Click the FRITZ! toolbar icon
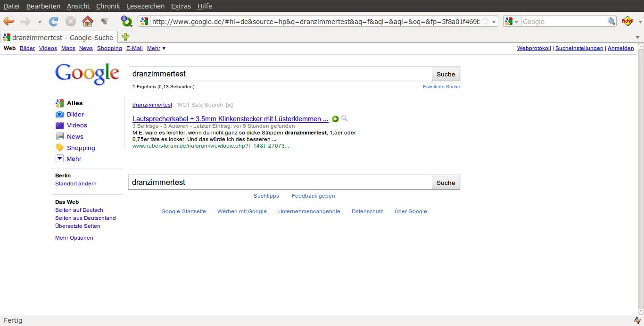644x326 pixels. [627, 21]
